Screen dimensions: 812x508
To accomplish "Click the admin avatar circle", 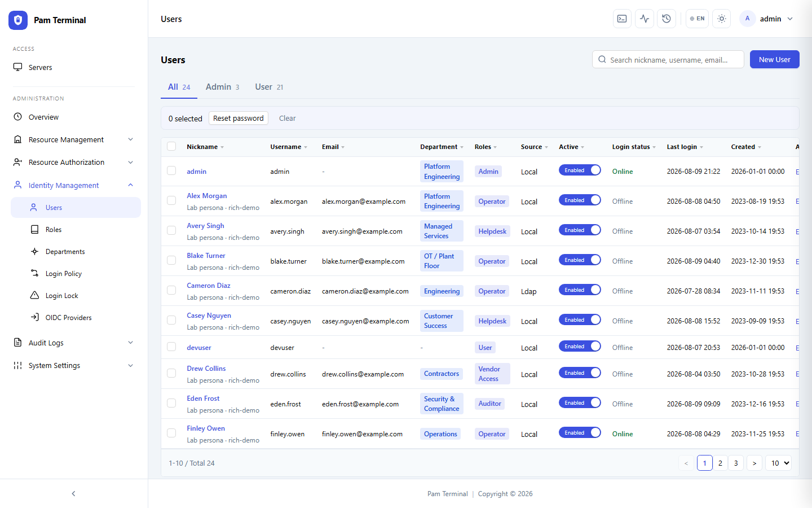I will coord(748,19).
